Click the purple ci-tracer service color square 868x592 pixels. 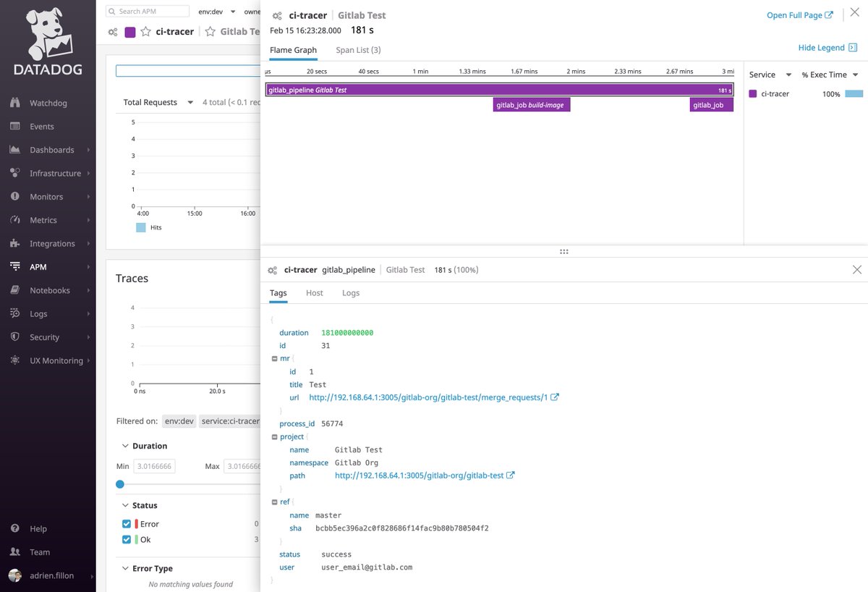tap(130, 32)
